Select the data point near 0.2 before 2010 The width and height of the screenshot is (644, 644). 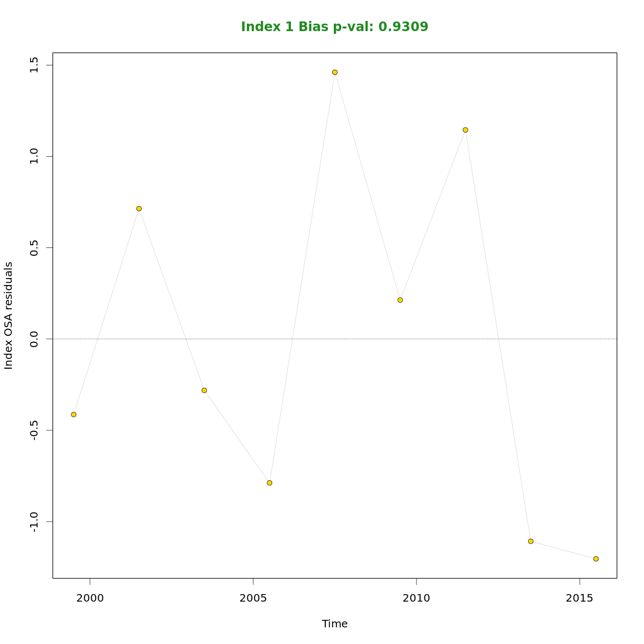[x=400, y=300]
